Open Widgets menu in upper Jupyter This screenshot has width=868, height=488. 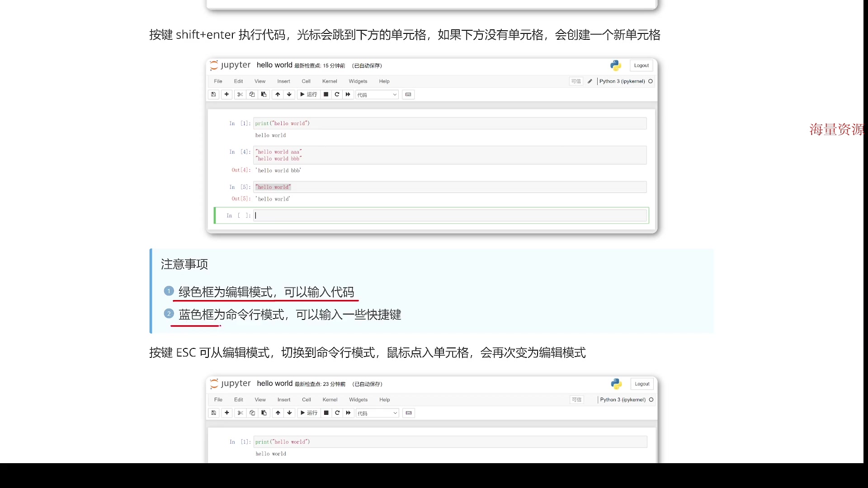[x=358, y=81]
